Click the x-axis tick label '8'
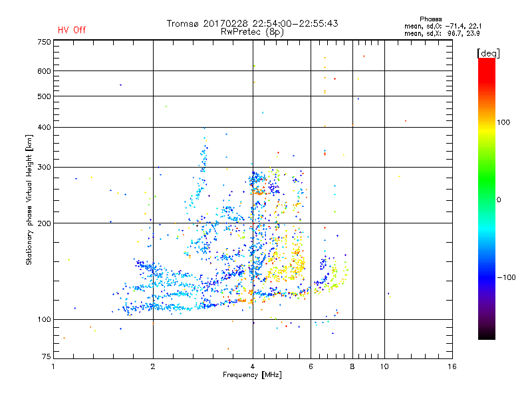 352,366
